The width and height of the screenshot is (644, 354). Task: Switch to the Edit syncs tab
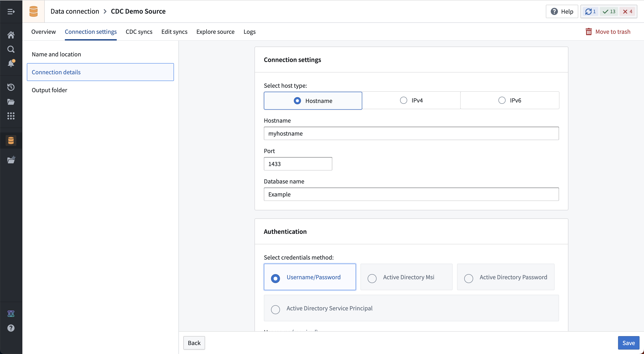(x=174, y=32)
